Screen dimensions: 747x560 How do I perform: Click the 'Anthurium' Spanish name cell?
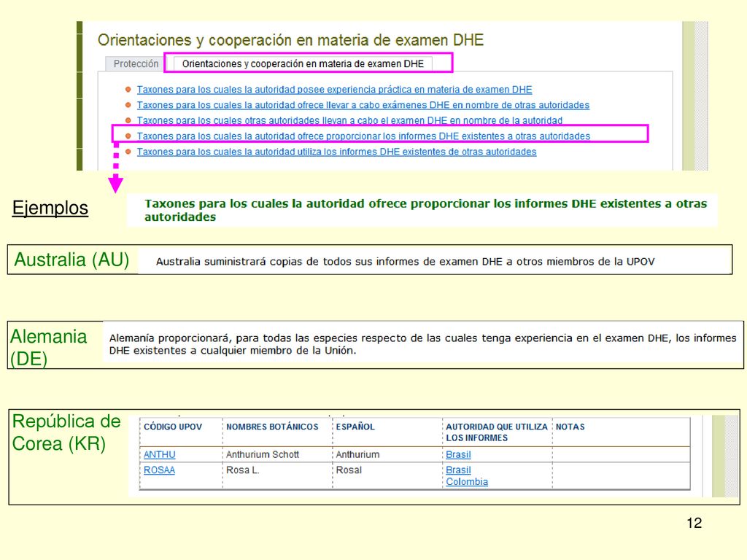tap(357, 455)
